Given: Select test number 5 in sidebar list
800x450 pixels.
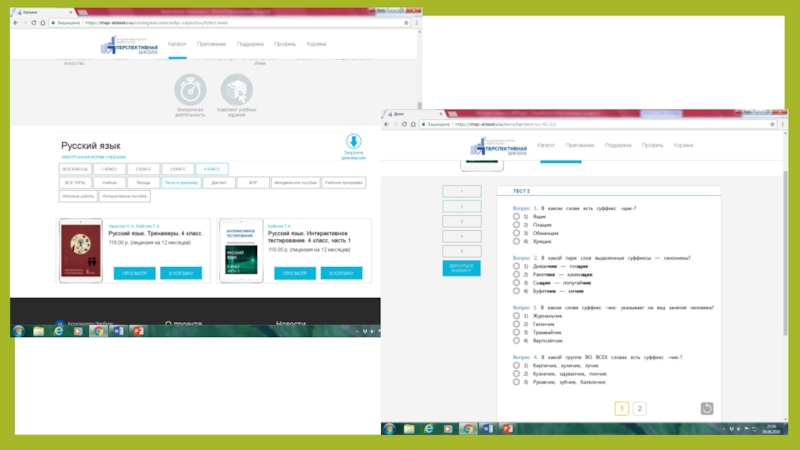Looking at the screenshot, I should click(462, 251).
